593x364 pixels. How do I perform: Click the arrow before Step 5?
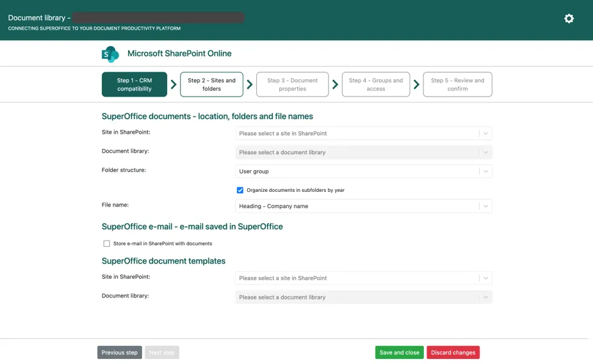(x=416, y=84)
